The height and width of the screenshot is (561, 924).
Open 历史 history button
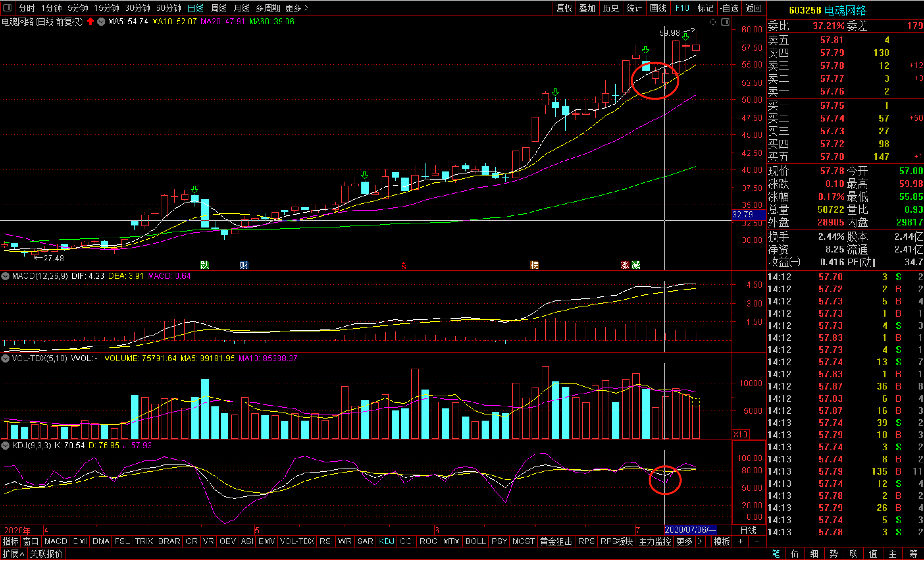611,8
